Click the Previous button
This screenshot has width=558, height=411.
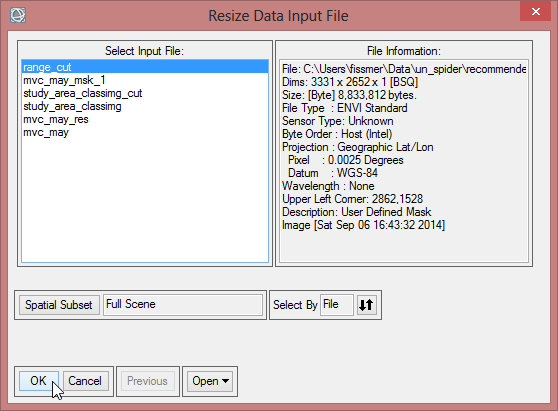click(x=147, y=381)
